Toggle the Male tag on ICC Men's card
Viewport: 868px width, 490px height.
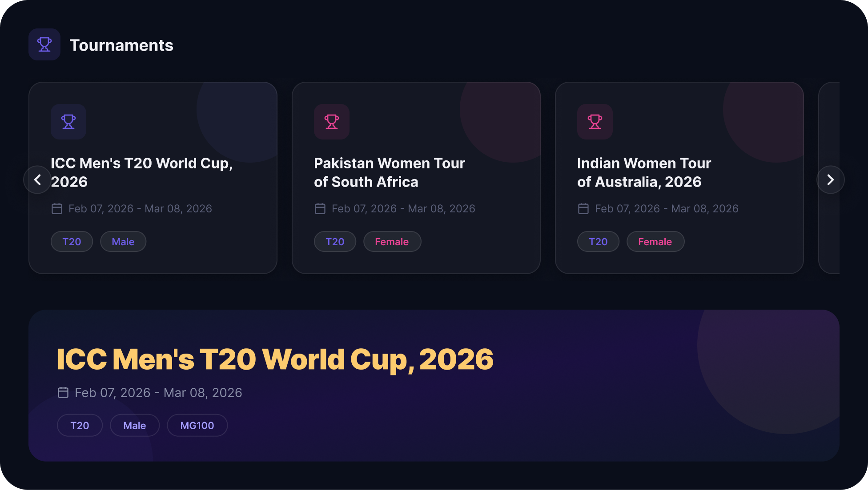click(x=123, y=241)
